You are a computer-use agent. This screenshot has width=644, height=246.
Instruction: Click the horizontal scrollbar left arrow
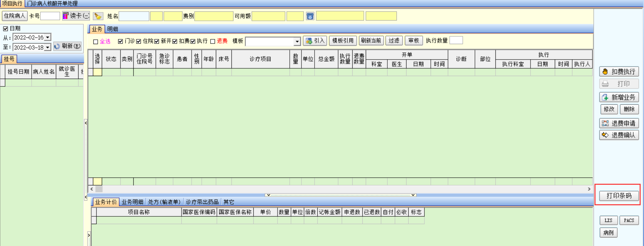point(92,189)
